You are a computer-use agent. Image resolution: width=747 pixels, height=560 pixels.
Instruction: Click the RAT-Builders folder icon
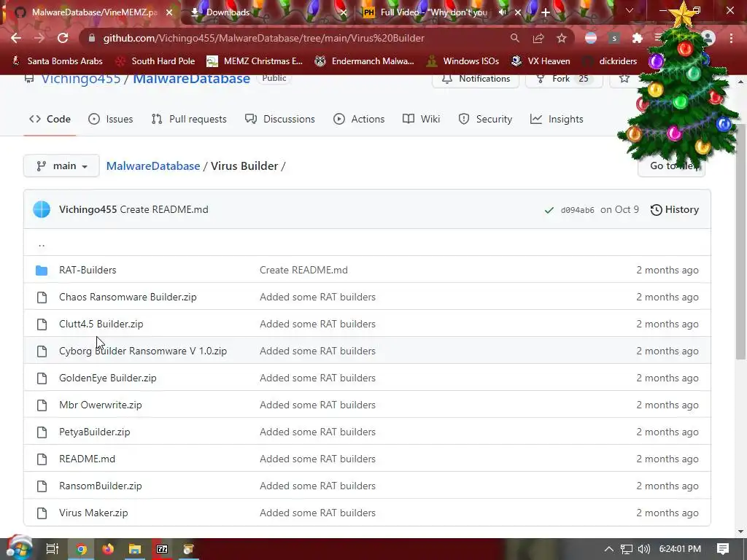coord(42,270)
